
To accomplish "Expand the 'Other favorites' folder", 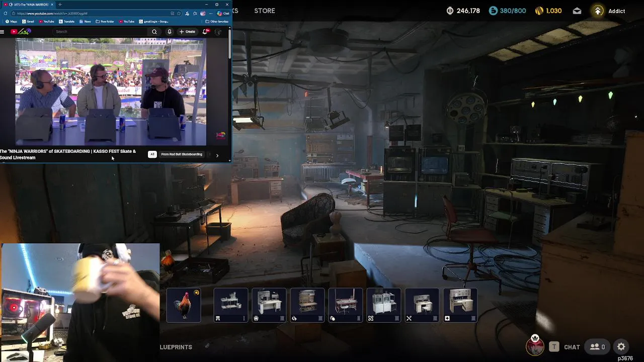I will point(217,22).
